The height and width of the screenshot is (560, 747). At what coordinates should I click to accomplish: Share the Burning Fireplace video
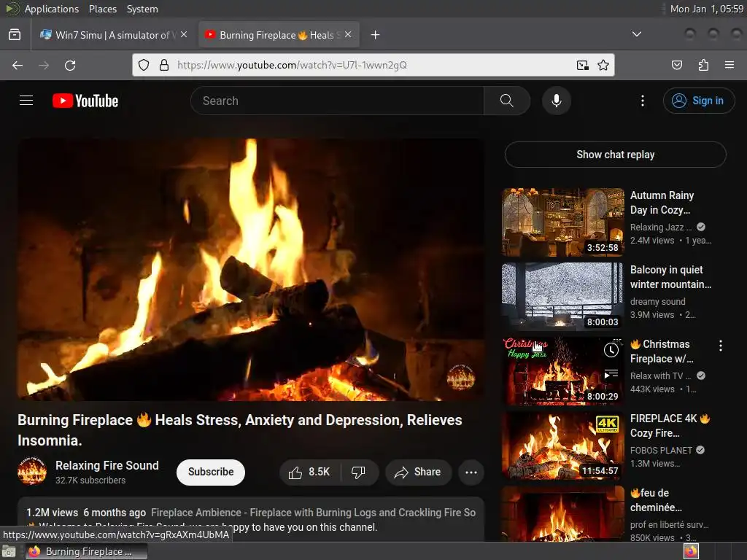[x=418, y=472]
